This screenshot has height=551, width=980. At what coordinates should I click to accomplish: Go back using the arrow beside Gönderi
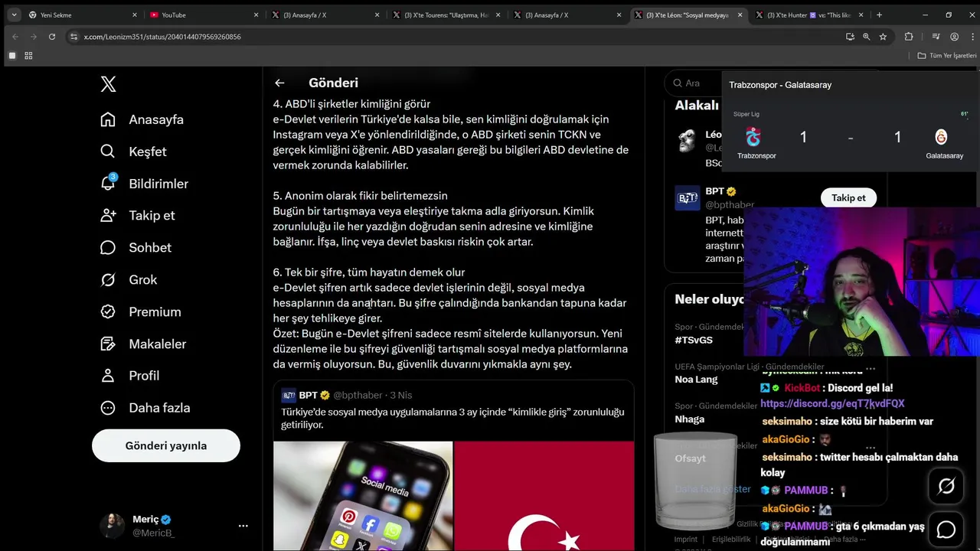[279, 83]
